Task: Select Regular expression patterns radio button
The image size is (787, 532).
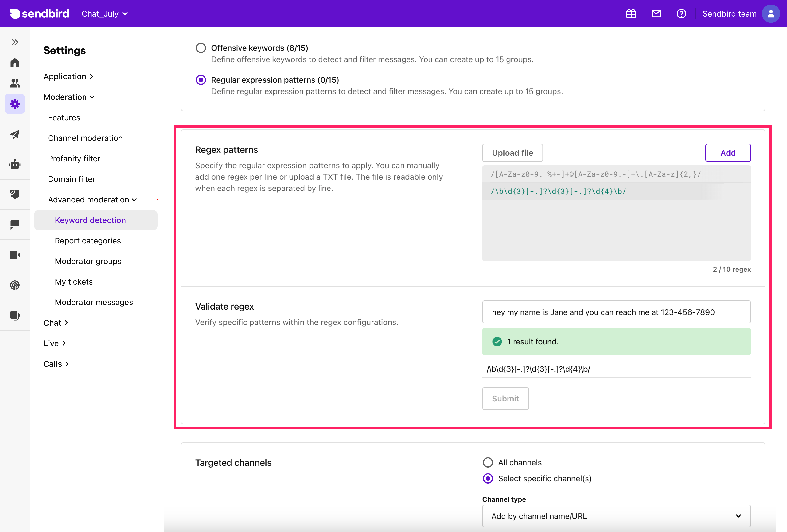Action: pos(201,80)
